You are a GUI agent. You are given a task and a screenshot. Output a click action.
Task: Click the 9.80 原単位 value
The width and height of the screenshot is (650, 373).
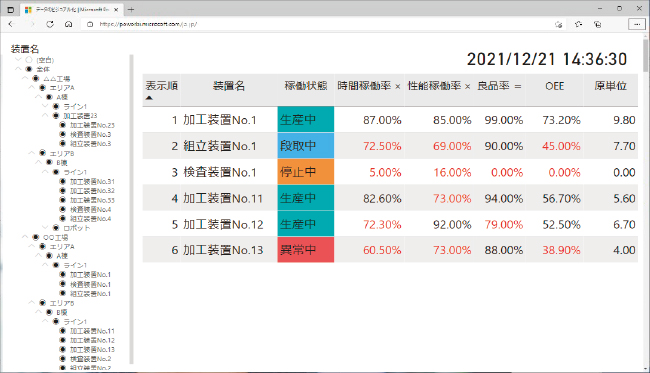point(624,120)
